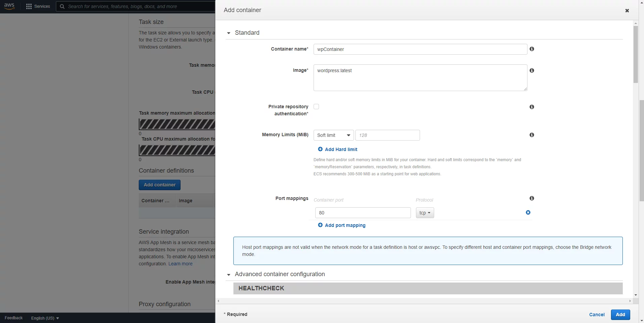Open English (US) language selector

[45, 318]
